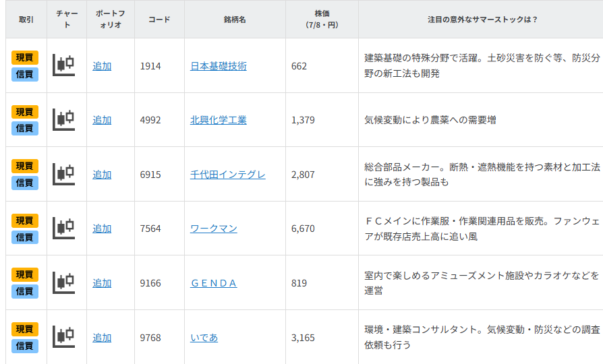
Task: Click 信買 button for code 6915
Action: pyautogui.click(x=24, y=183)
